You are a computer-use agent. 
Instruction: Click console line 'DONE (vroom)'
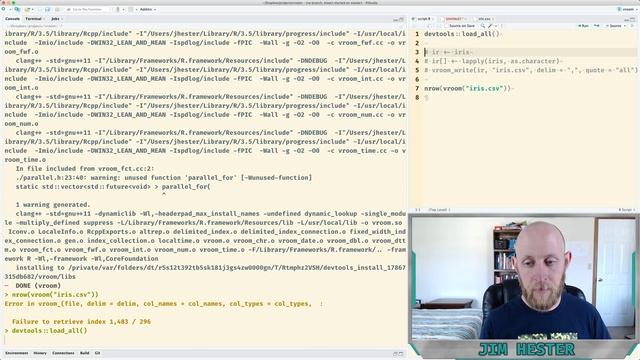38,286
